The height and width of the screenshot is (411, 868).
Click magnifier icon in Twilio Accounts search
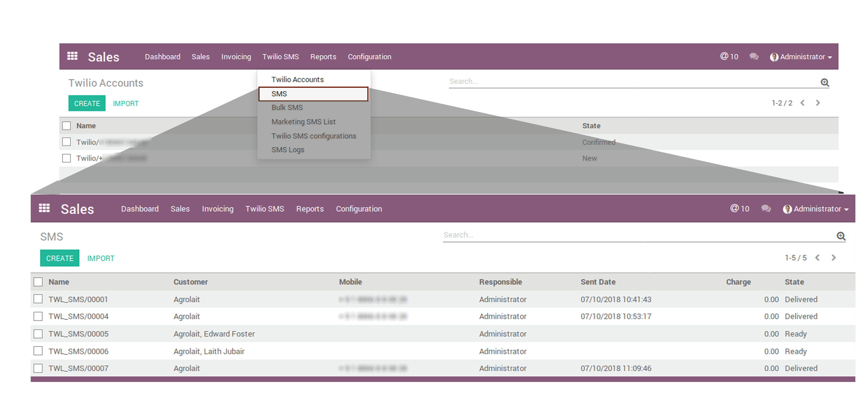(x=825, y=82)
